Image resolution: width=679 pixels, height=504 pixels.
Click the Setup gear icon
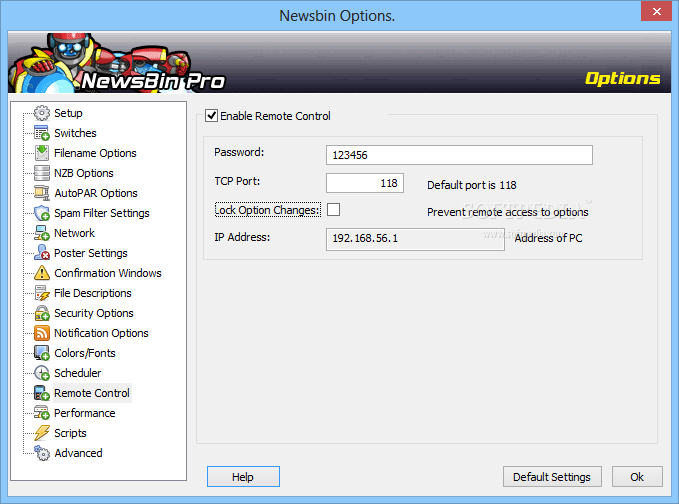(42, 113)
